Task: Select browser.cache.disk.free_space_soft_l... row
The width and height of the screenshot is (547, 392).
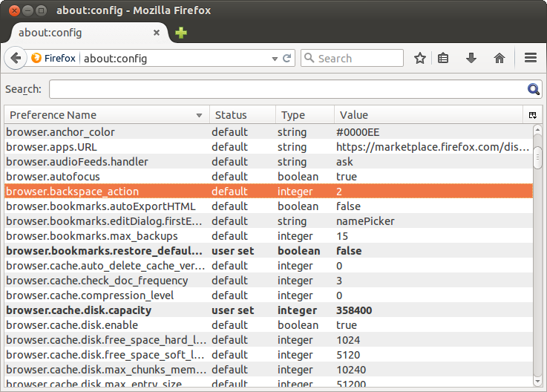Action: (269, 355)
